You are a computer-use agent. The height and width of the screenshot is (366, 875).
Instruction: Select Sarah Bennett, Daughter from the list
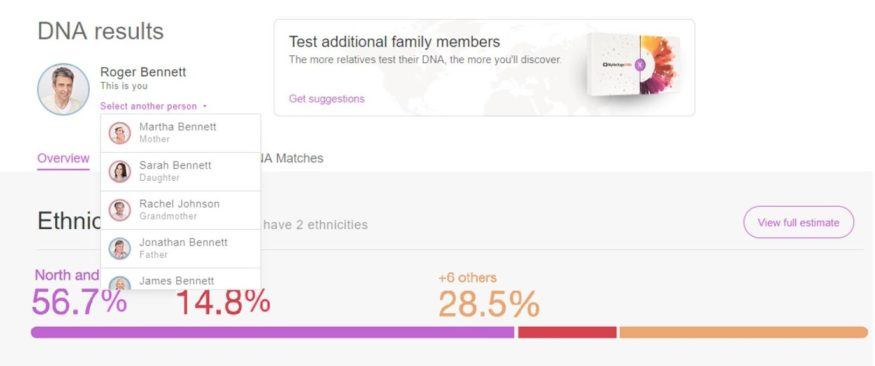[x=180, y=172]
